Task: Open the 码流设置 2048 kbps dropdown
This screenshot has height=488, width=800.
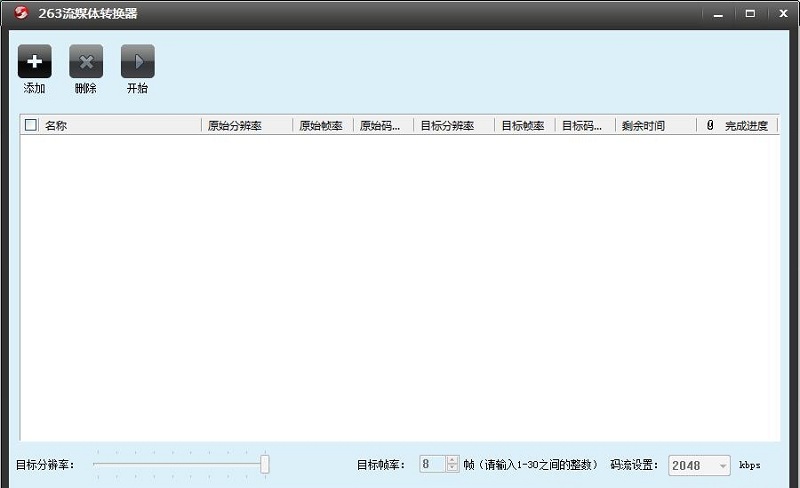Action: tap(699, 465)
